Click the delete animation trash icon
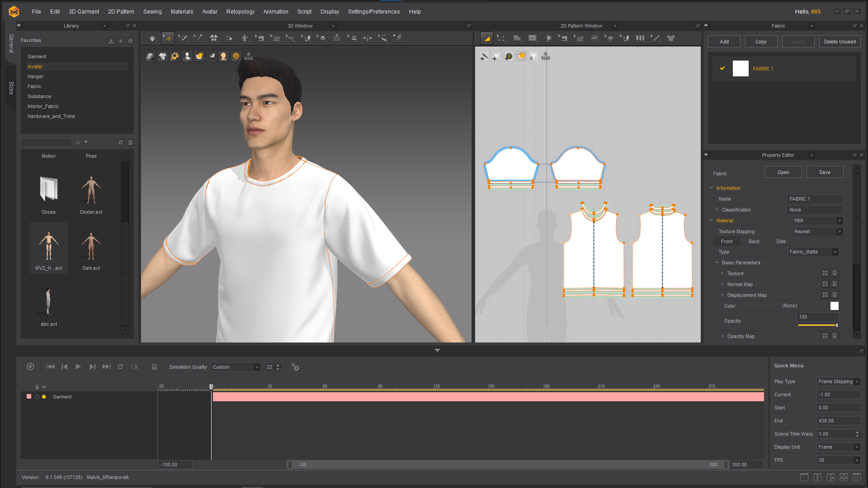Image resolution: width=868 pixels, height=488 pixels. [154, 366]
